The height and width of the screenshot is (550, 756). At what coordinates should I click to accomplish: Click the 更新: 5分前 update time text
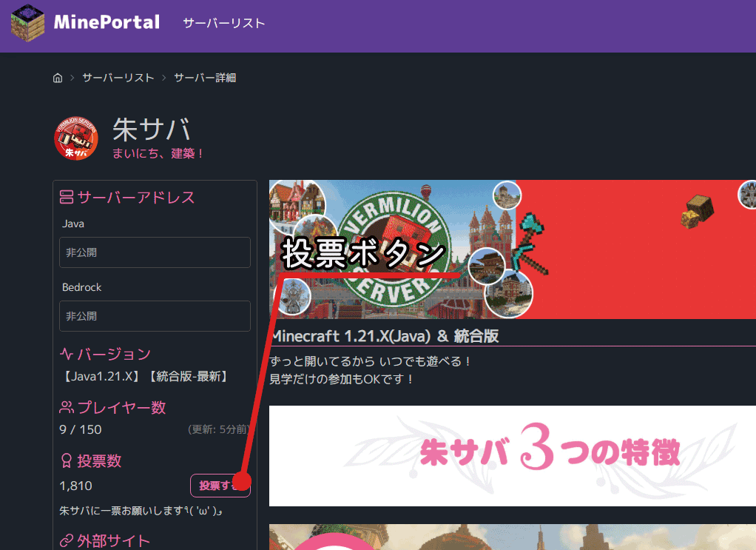click(218, 429)
